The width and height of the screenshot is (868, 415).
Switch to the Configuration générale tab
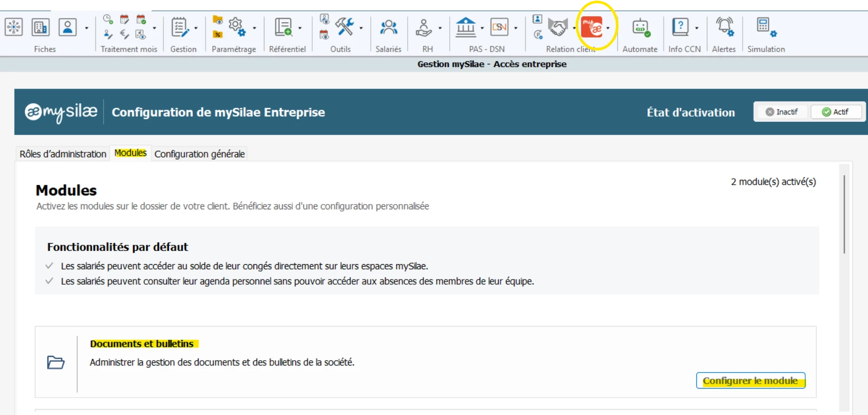coord(200,154)
